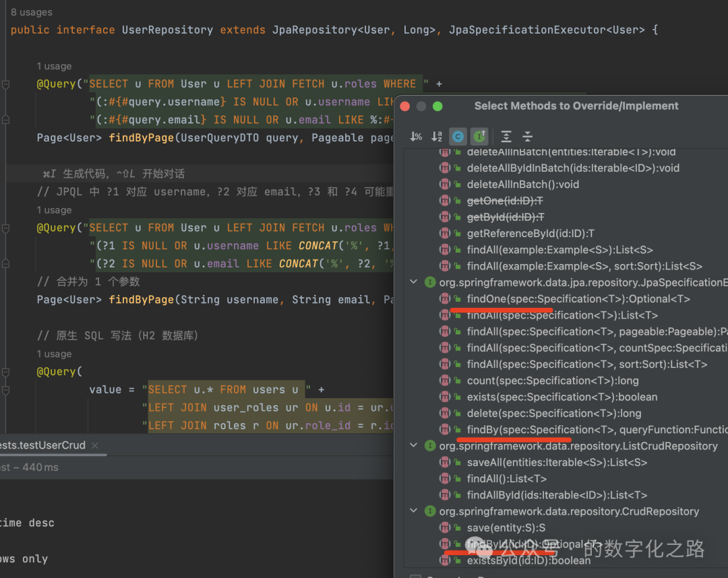Click UserRepository interface name in editor
Screen dimensions: 728x578
[167, 30]
